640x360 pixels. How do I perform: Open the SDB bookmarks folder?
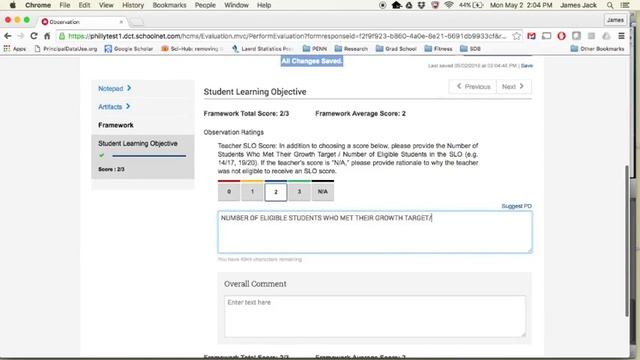[470, 49]
